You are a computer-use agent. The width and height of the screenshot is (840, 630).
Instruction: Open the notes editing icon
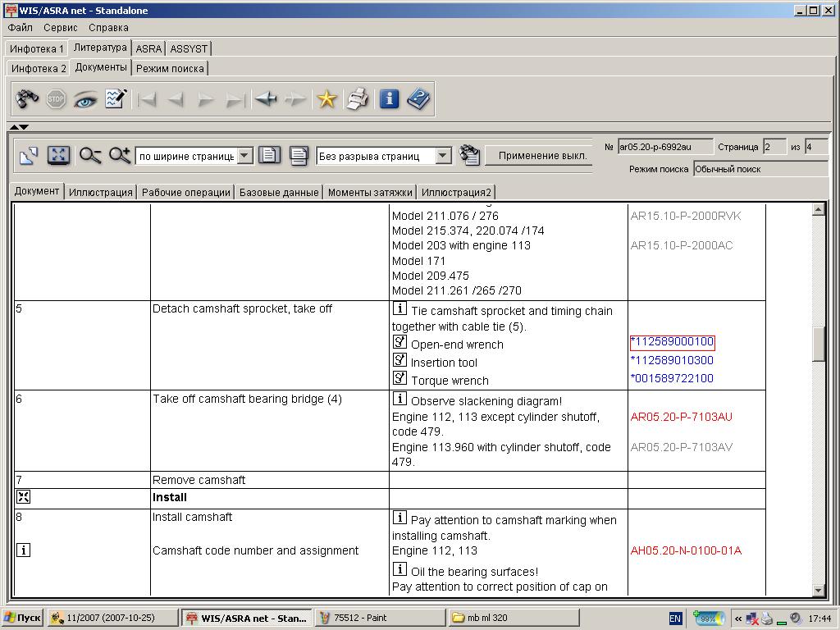(x=116, y=99)
